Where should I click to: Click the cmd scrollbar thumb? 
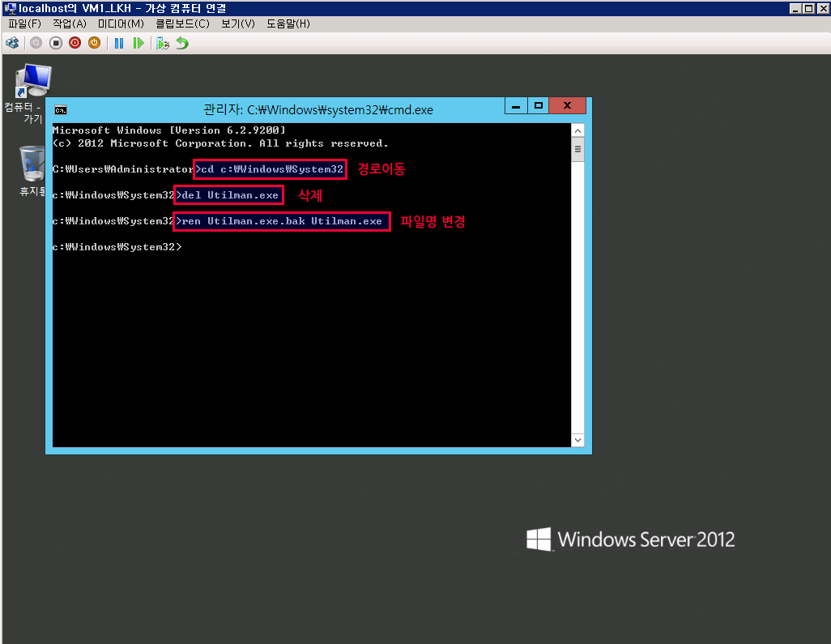tap(577, 149)
